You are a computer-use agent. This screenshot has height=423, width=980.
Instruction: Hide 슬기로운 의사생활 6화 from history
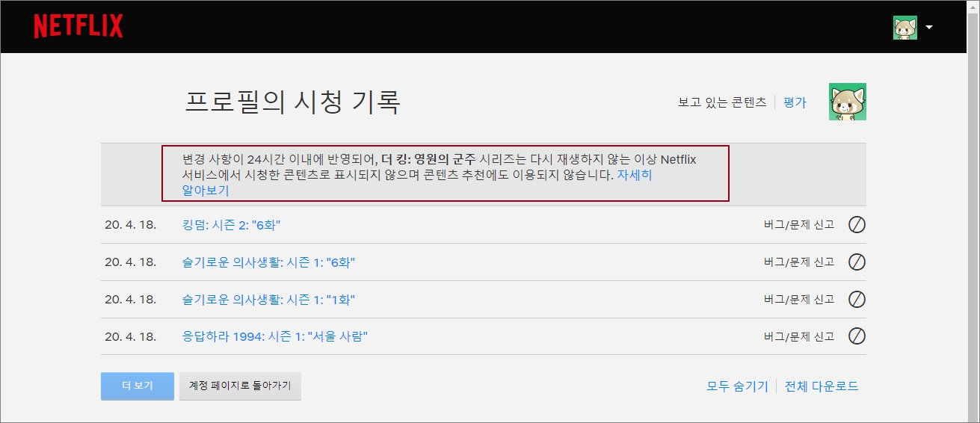pos(857,262)
